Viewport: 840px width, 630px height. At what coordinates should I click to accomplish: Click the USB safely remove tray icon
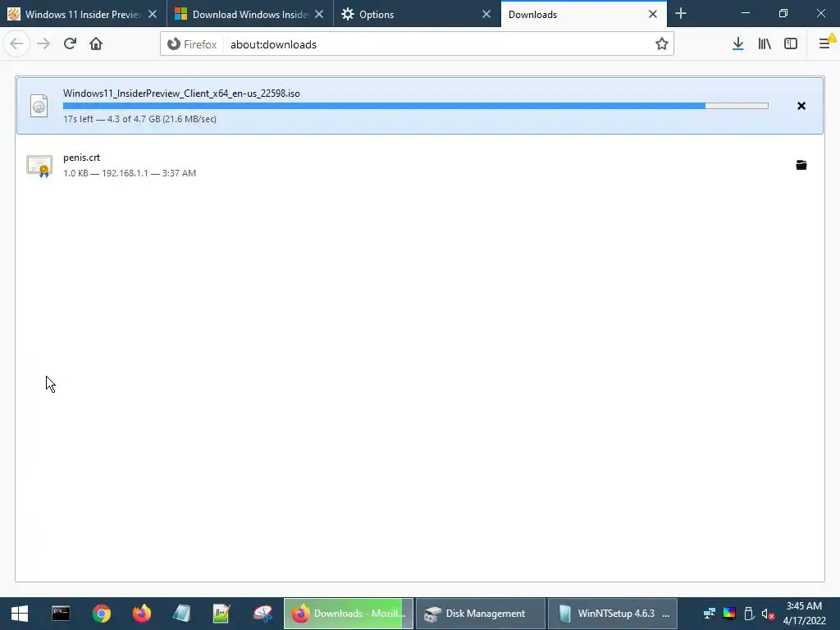point(749,614)
